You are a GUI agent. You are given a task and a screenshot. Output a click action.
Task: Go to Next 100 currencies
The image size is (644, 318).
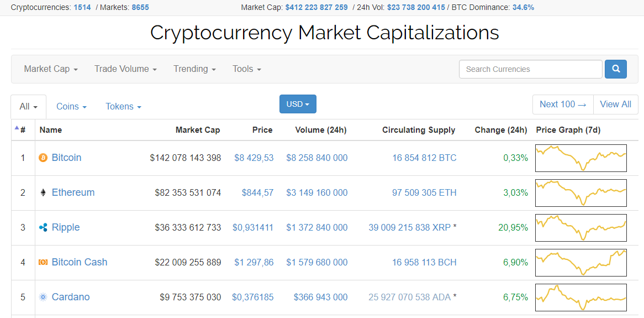pos(563,105)
